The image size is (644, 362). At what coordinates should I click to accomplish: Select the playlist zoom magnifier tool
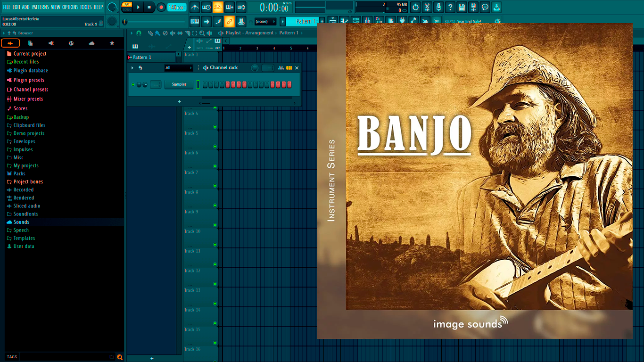click(x=202, y=33)
